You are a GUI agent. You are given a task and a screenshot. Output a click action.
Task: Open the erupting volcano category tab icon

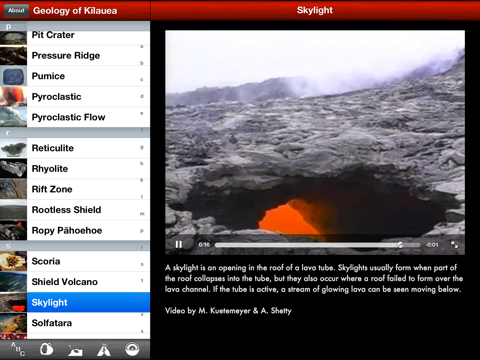(x=104, y=350)
